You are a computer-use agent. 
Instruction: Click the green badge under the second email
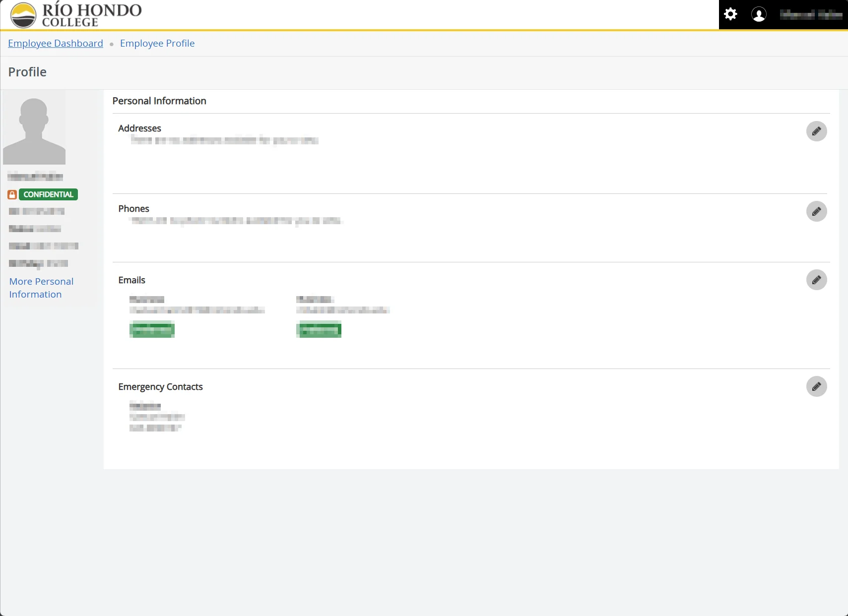pyautogui.click(x=319, y=329)
